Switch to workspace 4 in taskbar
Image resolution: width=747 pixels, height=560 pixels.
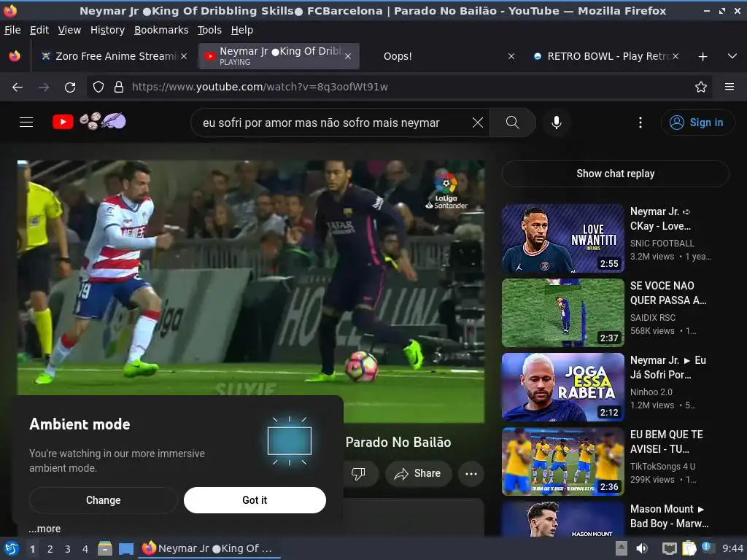pos(85,549)
